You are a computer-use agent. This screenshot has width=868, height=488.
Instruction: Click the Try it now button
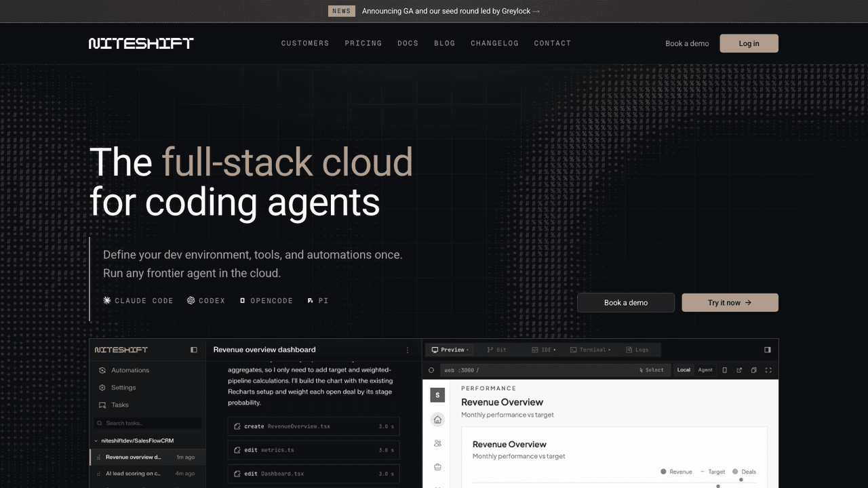pos(730,302)
